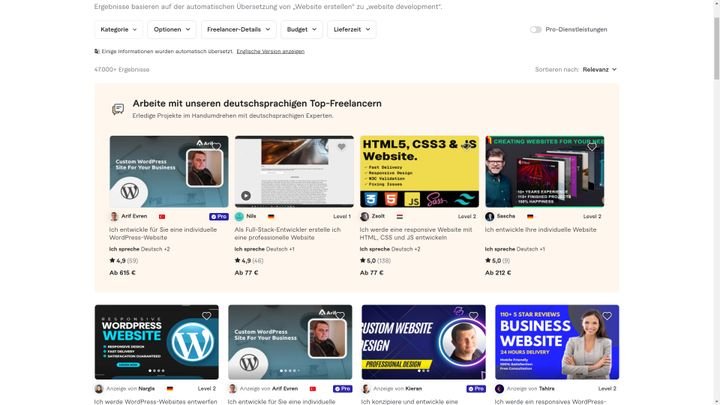Favorite Nargis' Responsive WordPress Website gig
Screen dimensions: 720x405
pos(207,316)
